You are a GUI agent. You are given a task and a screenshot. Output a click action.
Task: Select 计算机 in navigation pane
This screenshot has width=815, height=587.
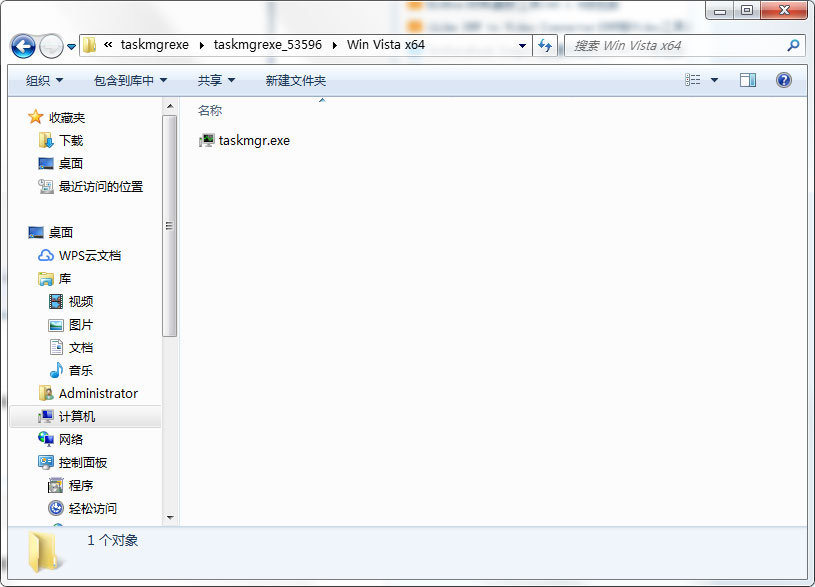pyautogui.click(x=77, y=417)
